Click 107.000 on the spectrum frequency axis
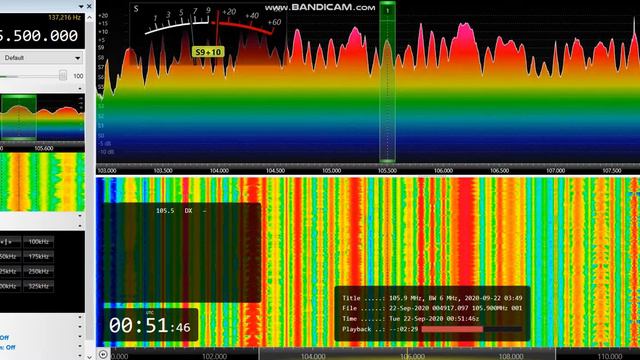This screenshot has height=360, width=640. (556, 171)
